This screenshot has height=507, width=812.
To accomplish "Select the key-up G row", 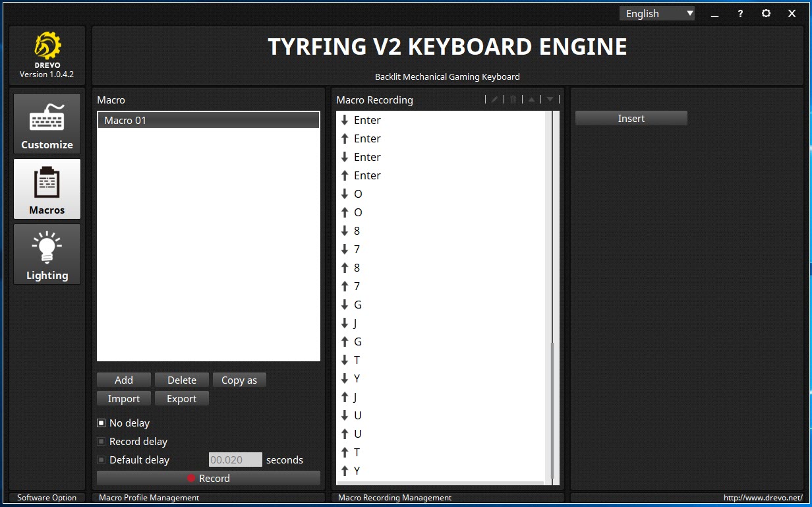I will coord(442,342).
